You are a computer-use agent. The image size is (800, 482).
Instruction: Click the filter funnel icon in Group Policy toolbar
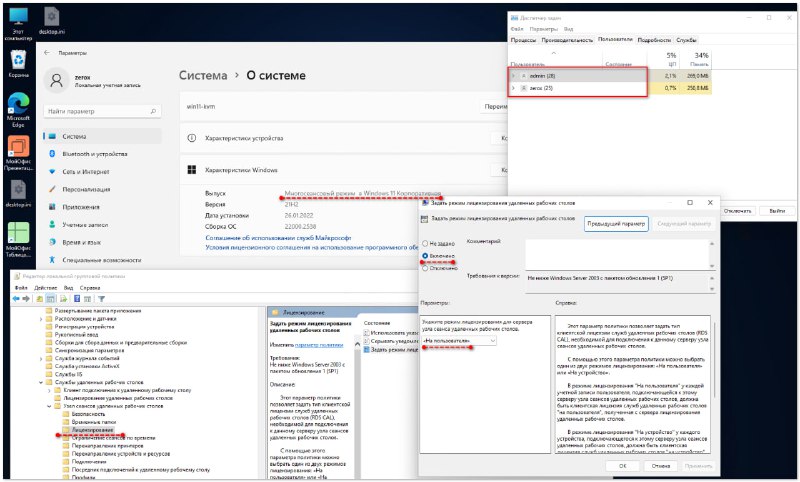click(101, 299)
